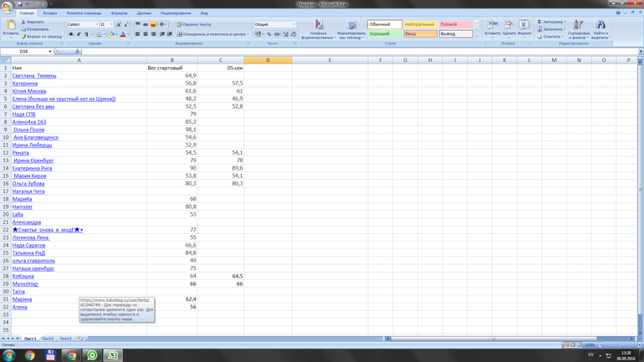Click the fill color paint bucket

[110, 34]
